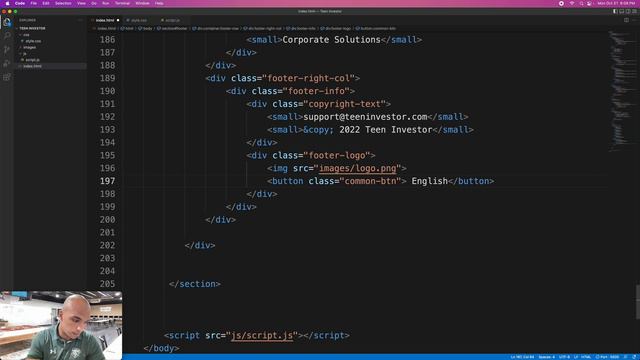Image resolution: width=640 pixels, height=360 pixels.
Task: Click the Ln/Col cursor position in status bar
Action: point(522,357)
